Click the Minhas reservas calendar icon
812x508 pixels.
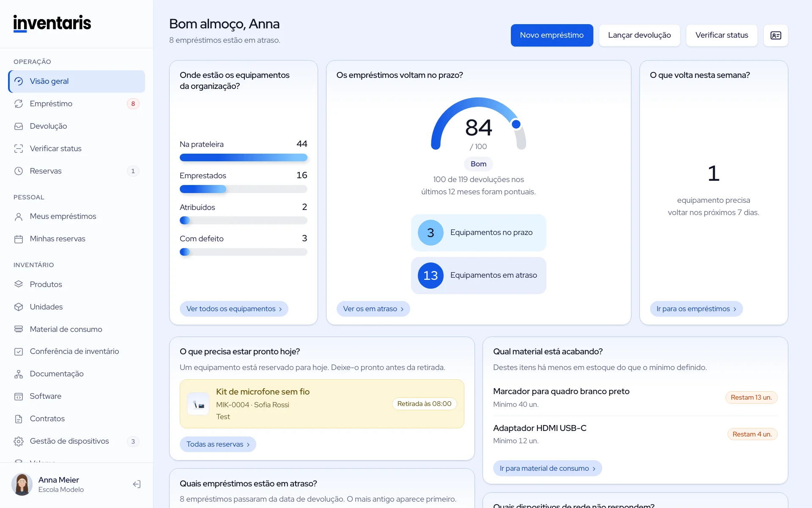19,239
